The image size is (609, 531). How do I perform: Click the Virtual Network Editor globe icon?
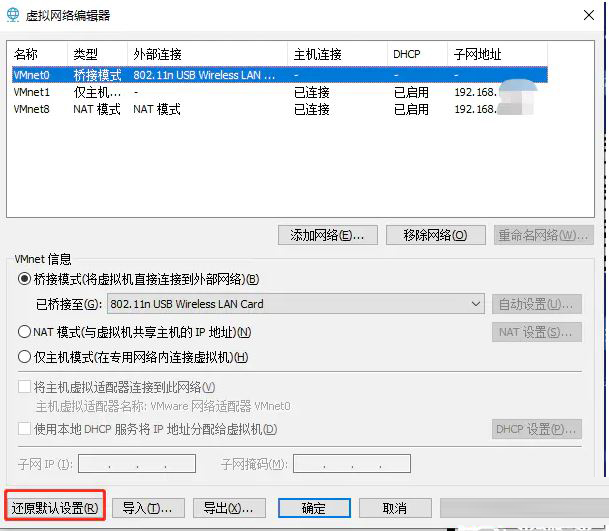tap(13, 15)
